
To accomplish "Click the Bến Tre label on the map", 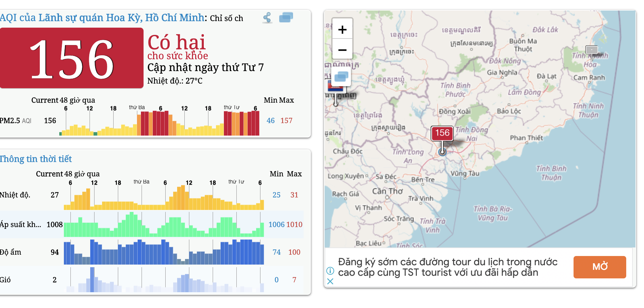I will (423, 180).
